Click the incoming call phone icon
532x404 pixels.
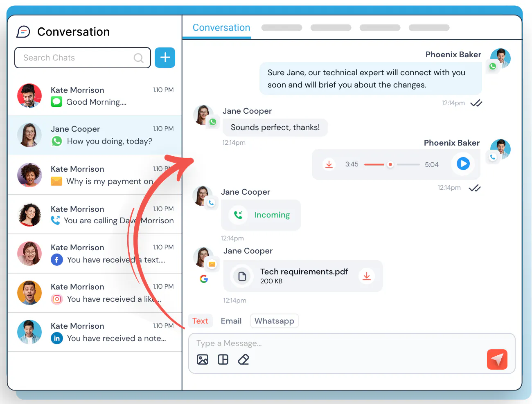pos(238,215)
